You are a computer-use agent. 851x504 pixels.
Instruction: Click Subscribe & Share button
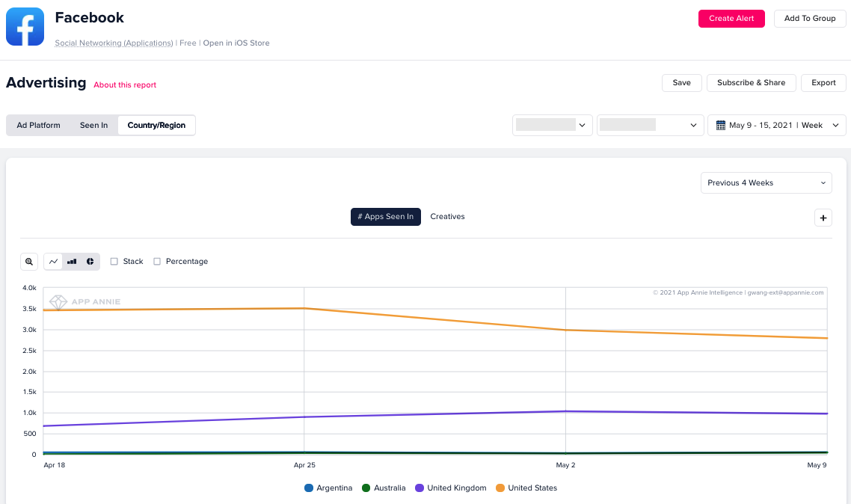coord(751,83)
